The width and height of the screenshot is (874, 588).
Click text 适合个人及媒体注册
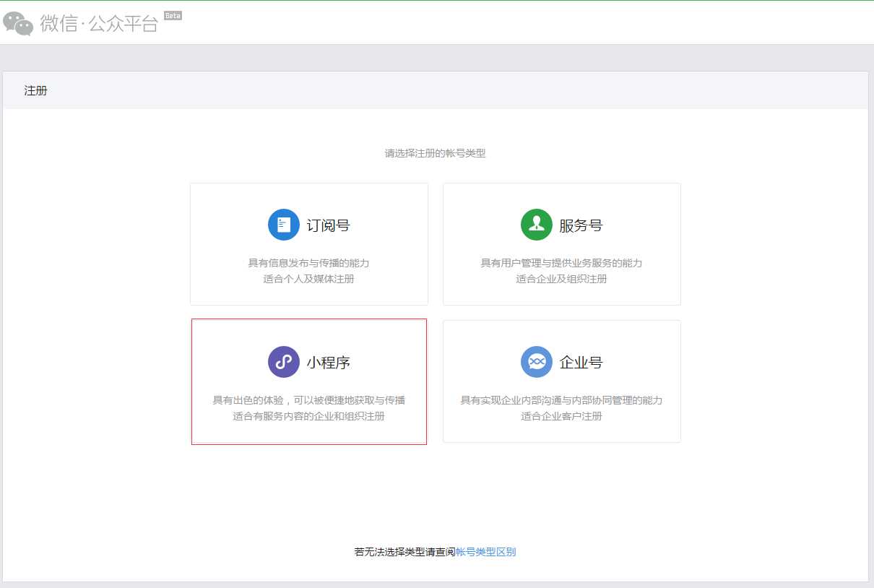[309, 279]
